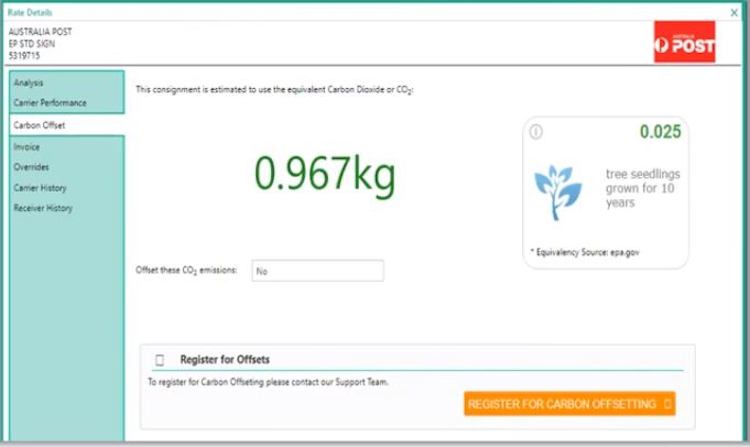Open the Invoice tab
750x447 pixels.
click(x=27, y=147)
